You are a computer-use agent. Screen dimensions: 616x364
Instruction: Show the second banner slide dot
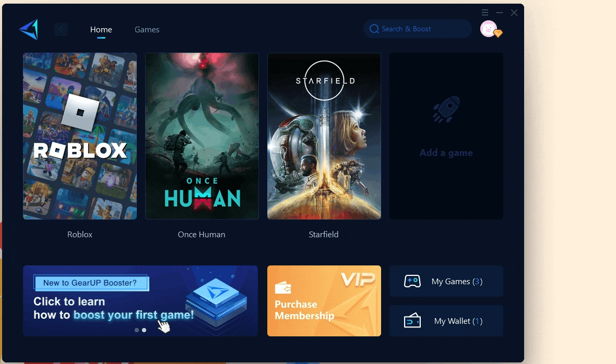pyautogui.click(x=144, y=330)
